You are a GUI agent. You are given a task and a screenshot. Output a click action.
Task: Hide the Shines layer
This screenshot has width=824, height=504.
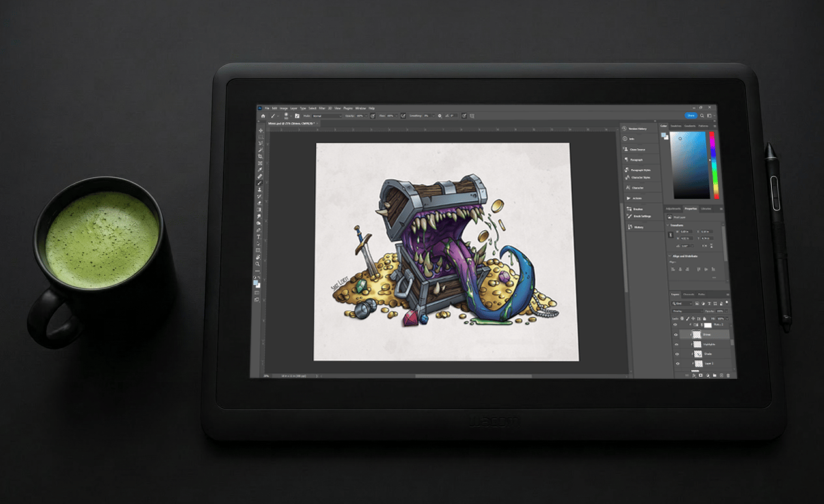click(676, 334)
